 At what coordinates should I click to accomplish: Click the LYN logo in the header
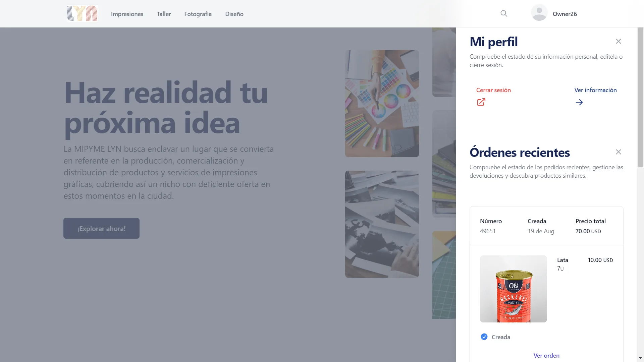click(x=82, y=14)
